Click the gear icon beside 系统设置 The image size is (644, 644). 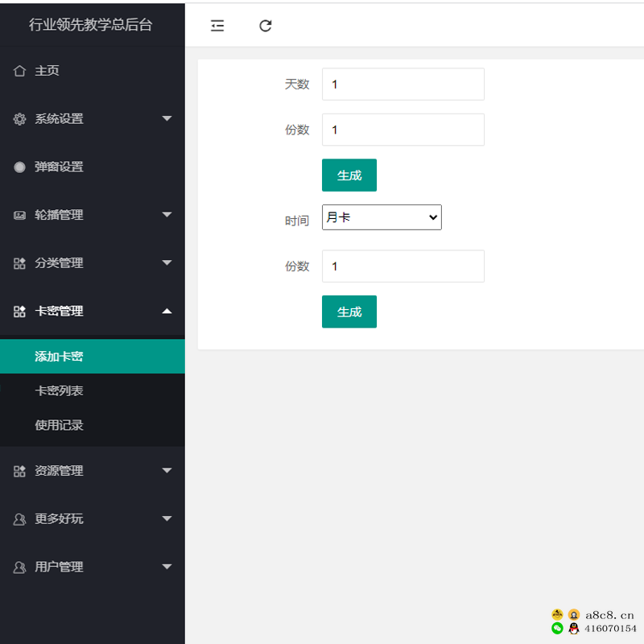tap(19, 118)
